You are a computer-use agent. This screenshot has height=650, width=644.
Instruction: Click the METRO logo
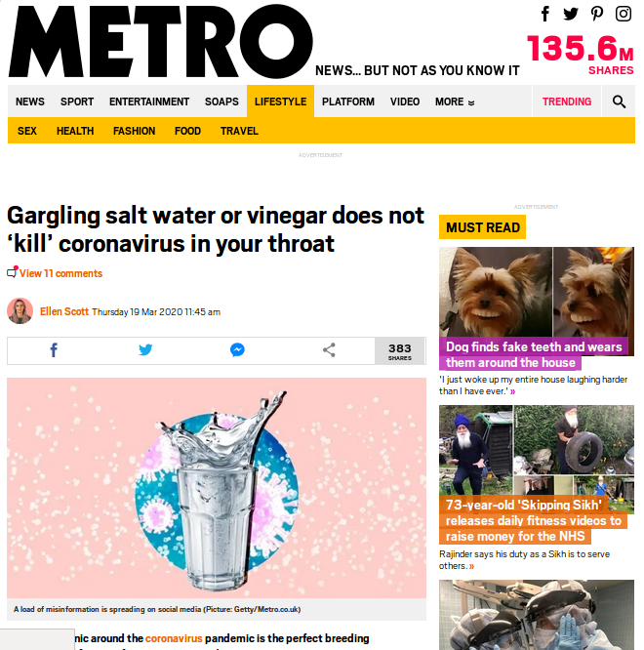coord(161,41)
